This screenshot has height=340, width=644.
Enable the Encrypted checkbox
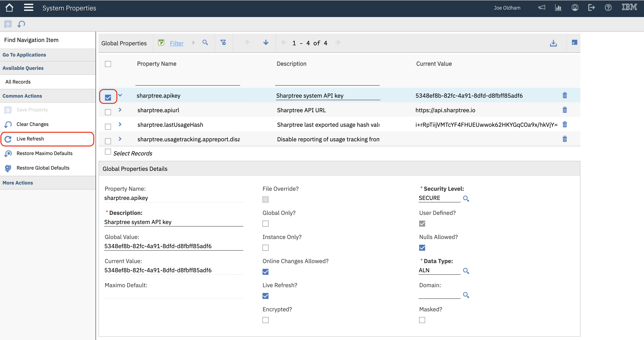click(265, 320)
